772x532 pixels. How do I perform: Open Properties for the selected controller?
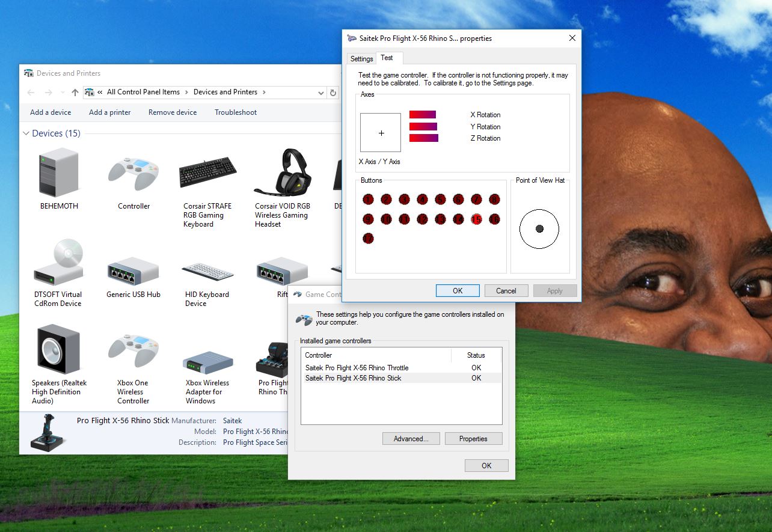pyautogui.click(x=473, y=439)
